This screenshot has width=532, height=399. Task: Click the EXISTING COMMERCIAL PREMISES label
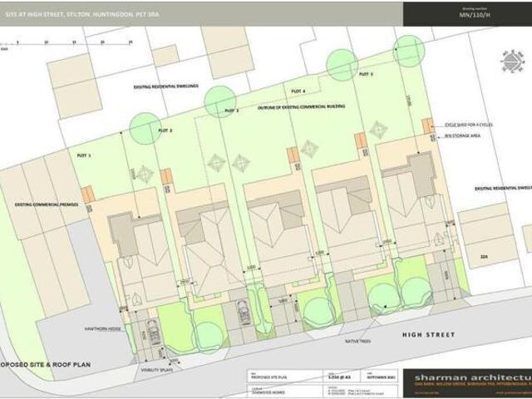click(x=46, y=203)
